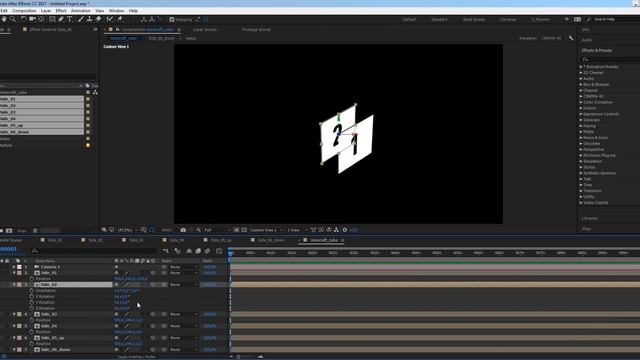Take a snapshot with camera icon
The image size is (640, 360).
pyautogui.click(x=183, y=230)
